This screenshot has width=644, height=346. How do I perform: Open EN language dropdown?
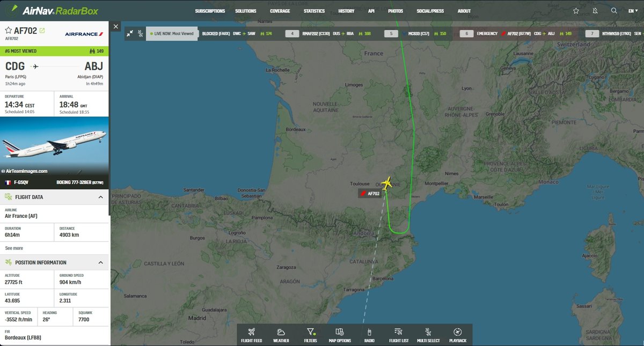633,11
